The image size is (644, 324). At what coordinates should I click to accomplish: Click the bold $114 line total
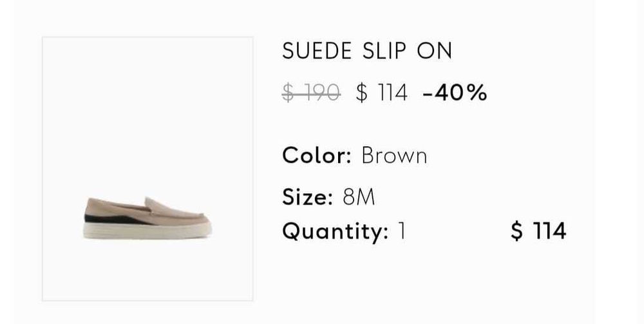point(538,231)
